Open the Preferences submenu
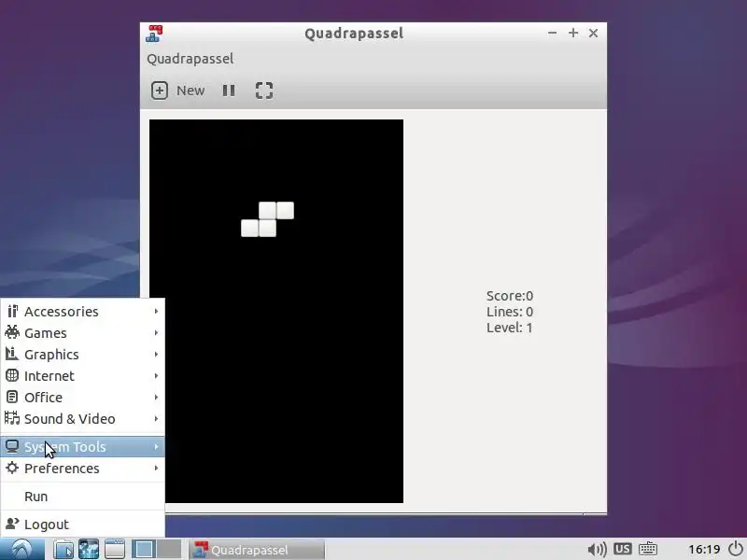The height and width of the screenshot is (560, 747). (x=82, y=469)
